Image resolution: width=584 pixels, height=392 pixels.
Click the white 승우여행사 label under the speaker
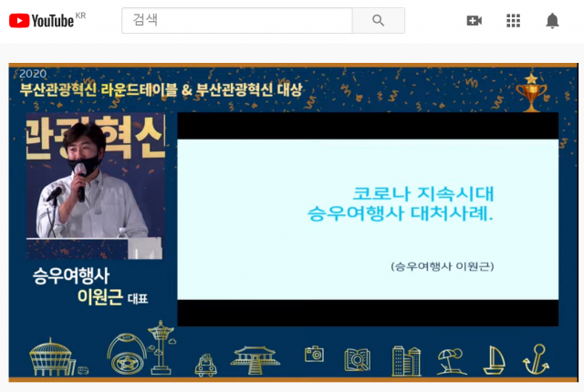pos(71,275)
